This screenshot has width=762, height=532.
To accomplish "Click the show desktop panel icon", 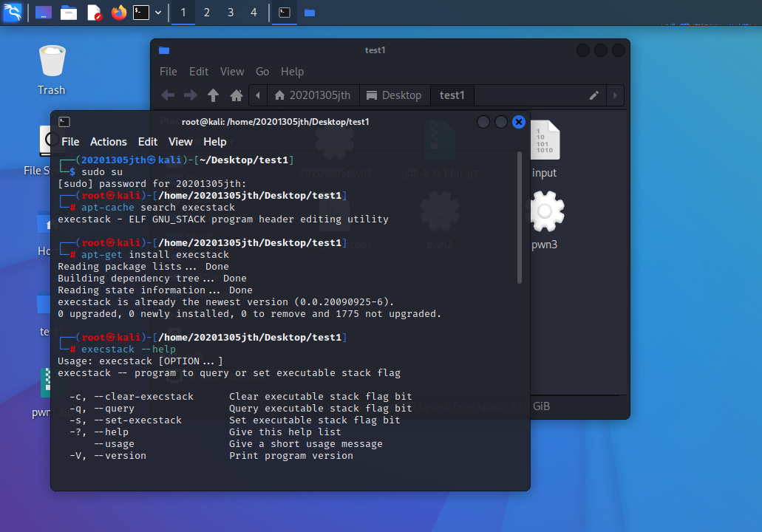I will (x=44, y=13).
